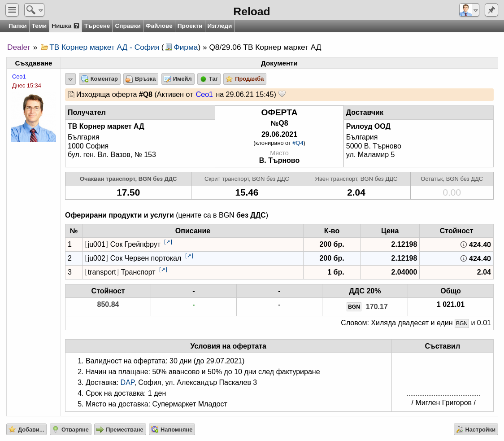The width and height of the screenshot is (504, 441).
Task: Switch to the Папки tab
Action: tap(17, 26)
